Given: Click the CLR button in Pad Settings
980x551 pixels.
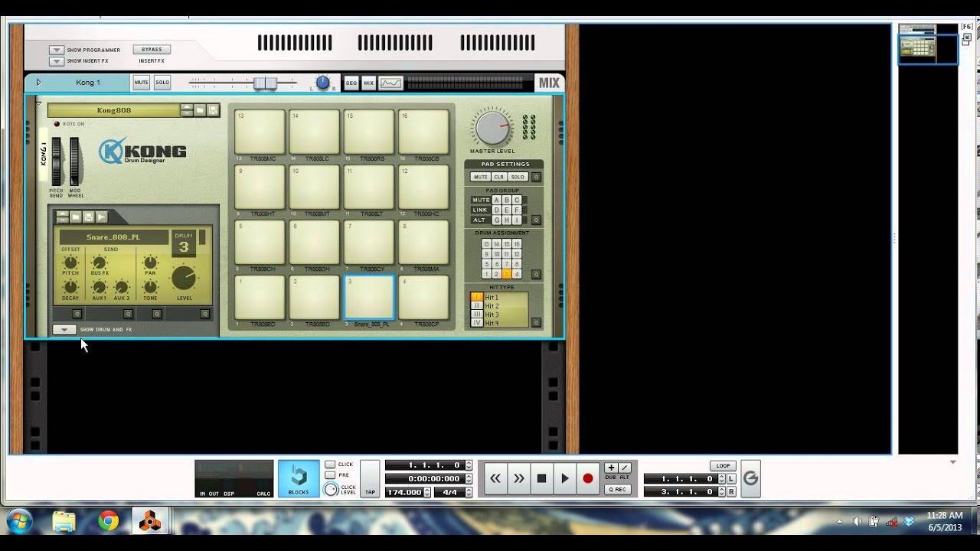Looking at the screenshot, I should [498, 177].
